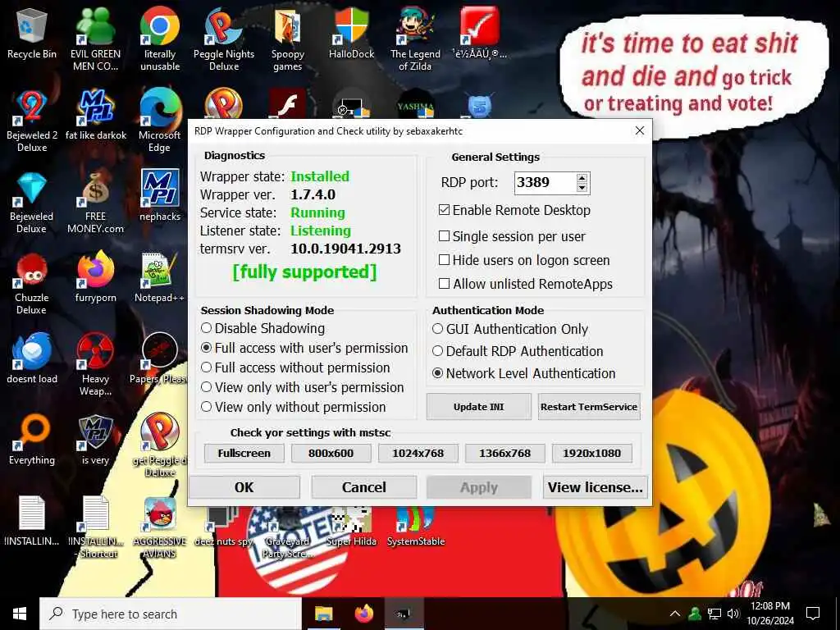The height and width of the screenshot is (630, 840).
Task: Uncheck Enable Remote Desktop
Action: [x=444, y=210]
